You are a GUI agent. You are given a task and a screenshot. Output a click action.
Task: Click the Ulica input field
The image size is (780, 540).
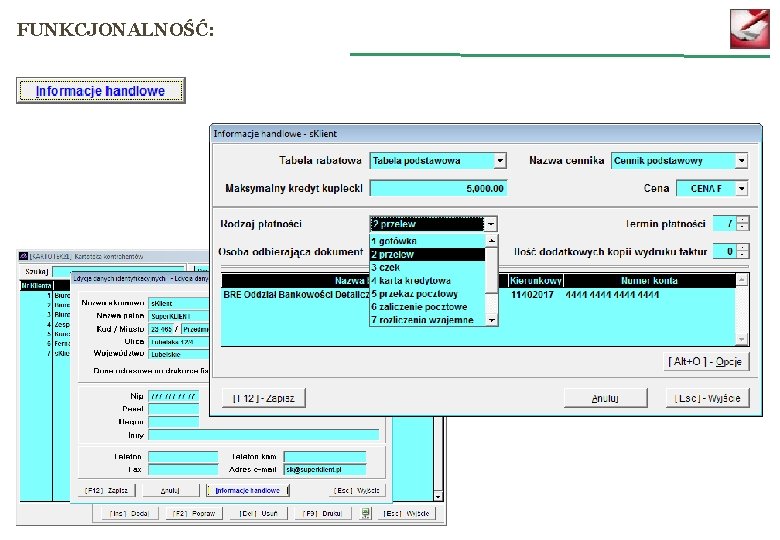point(179,342)
